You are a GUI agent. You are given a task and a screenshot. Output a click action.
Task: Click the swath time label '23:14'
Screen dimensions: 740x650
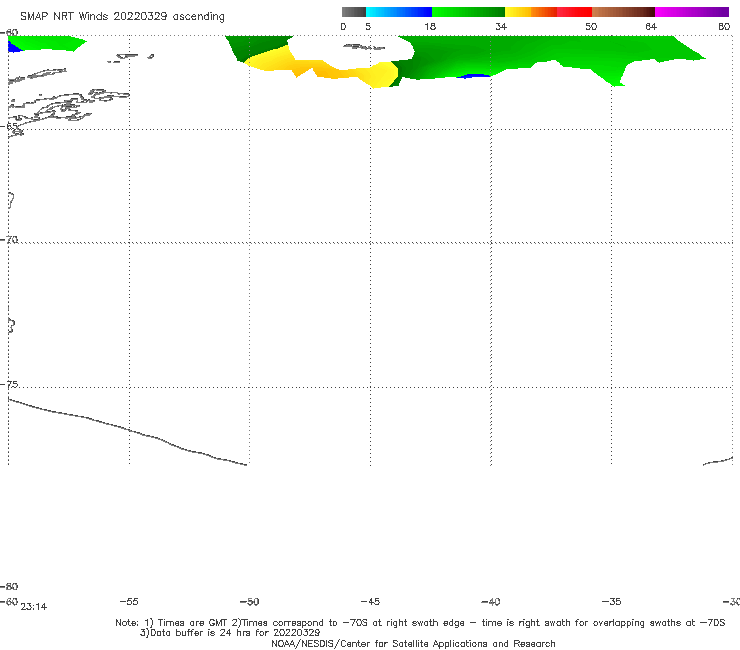click(34, 607)
